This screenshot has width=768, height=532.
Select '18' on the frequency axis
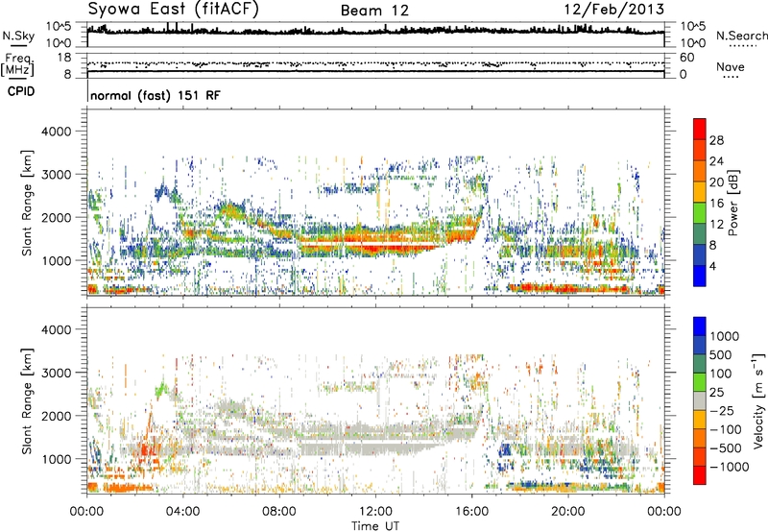pyautogui.click(x=64, y=58)
